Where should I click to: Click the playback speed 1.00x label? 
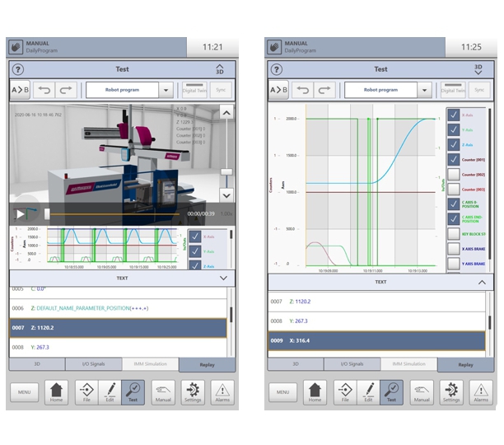tap(226, 213)
